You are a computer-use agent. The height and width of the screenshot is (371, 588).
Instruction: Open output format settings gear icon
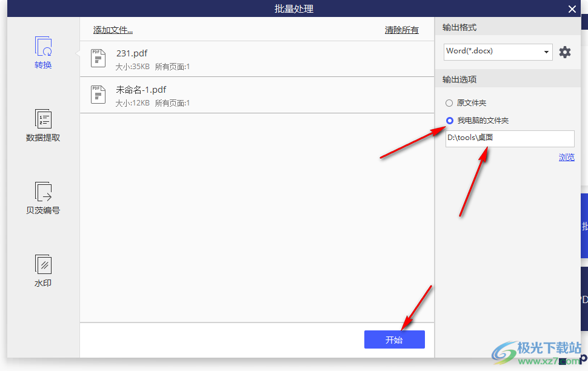point(565,52)
